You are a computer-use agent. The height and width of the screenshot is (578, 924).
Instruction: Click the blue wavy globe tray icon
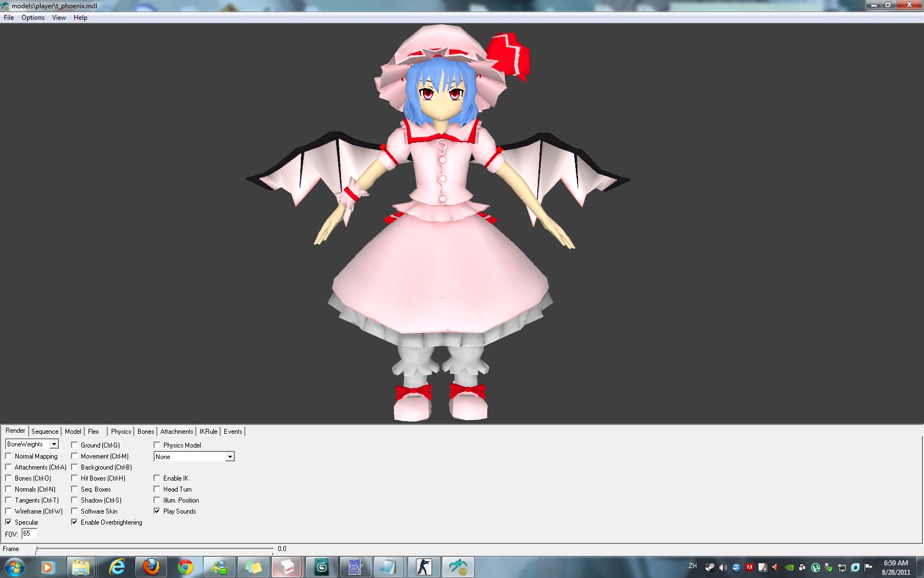click(x=736, y=568)
